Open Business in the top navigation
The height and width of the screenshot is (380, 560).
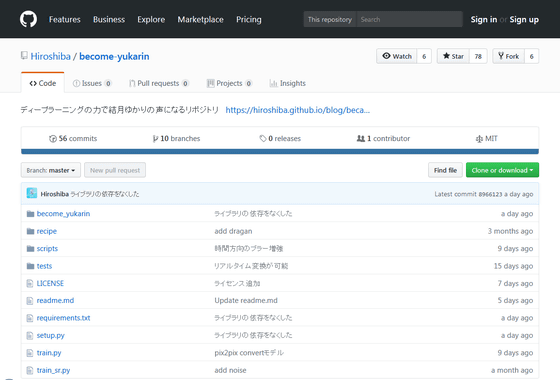click(x=109, y=19)
